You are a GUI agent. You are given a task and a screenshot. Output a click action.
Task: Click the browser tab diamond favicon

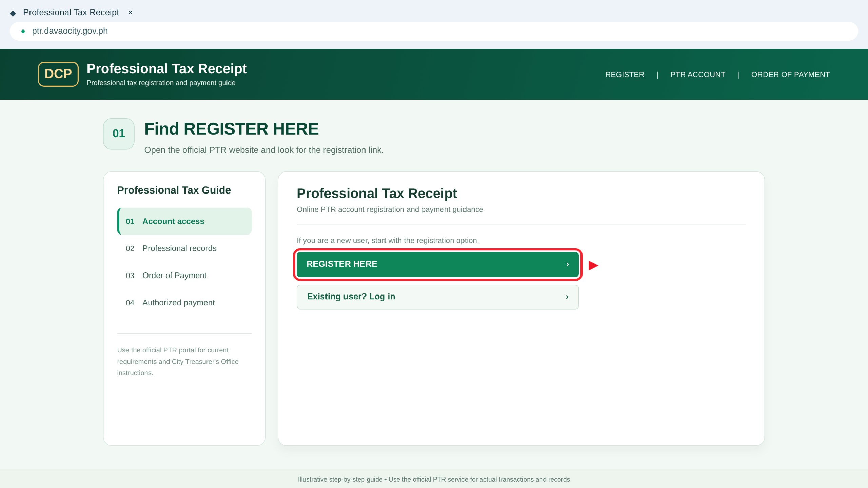pos(13,13)
